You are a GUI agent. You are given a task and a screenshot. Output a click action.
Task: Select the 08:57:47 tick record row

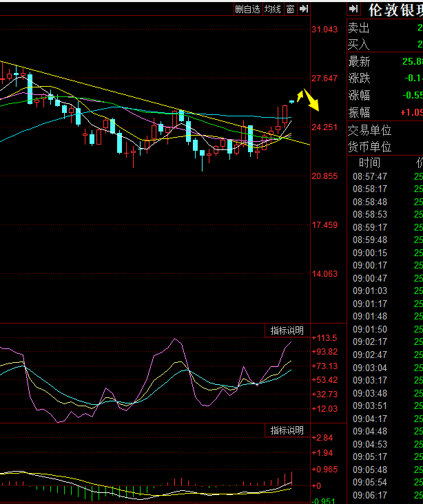(x=370, y=176)
